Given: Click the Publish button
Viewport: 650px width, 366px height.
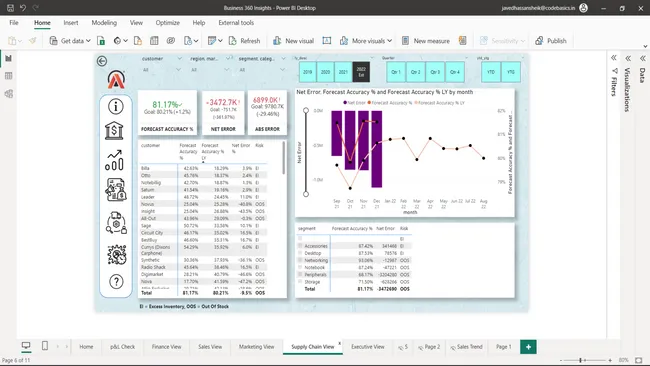Looking at the screenshot, I should 551,41.
